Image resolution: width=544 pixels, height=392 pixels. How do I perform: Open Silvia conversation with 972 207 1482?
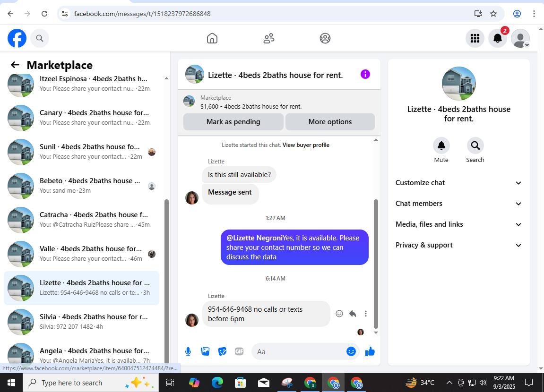pos(82,322)
